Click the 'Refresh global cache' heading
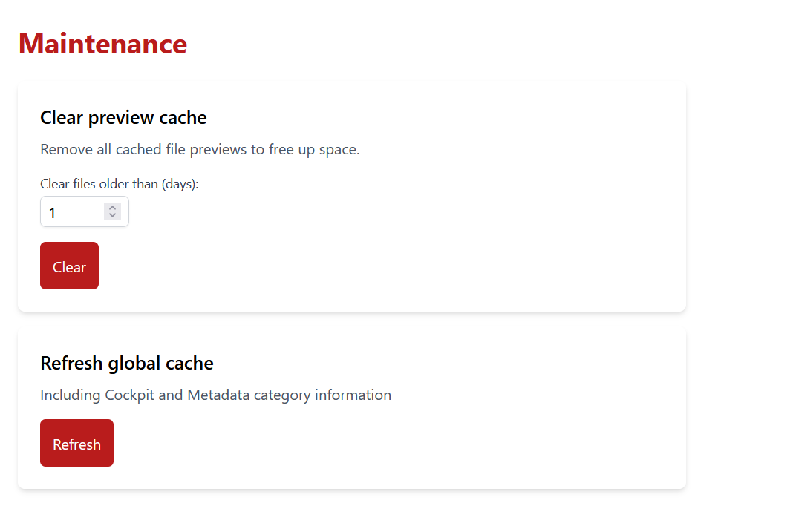 (x=126, y=363)
